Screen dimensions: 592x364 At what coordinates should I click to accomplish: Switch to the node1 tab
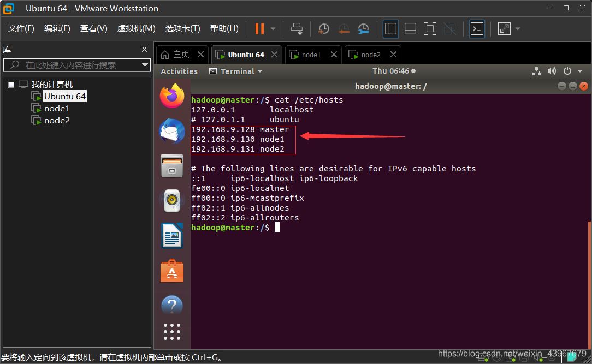[x=311, y=55]
